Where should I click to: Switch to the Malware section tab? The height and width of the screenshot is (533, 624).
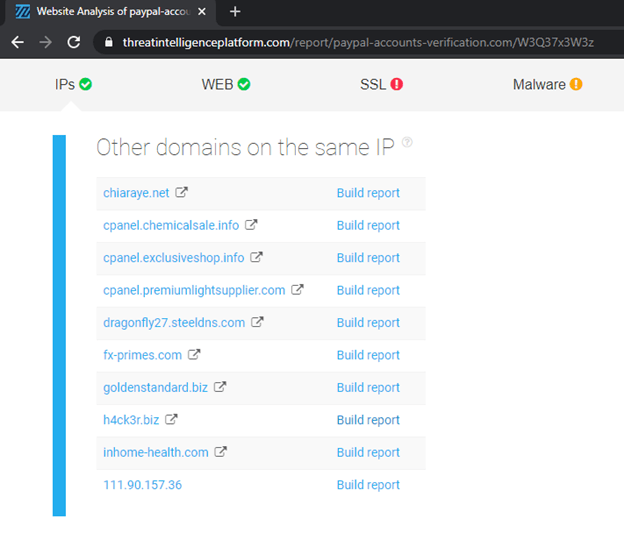548,84
